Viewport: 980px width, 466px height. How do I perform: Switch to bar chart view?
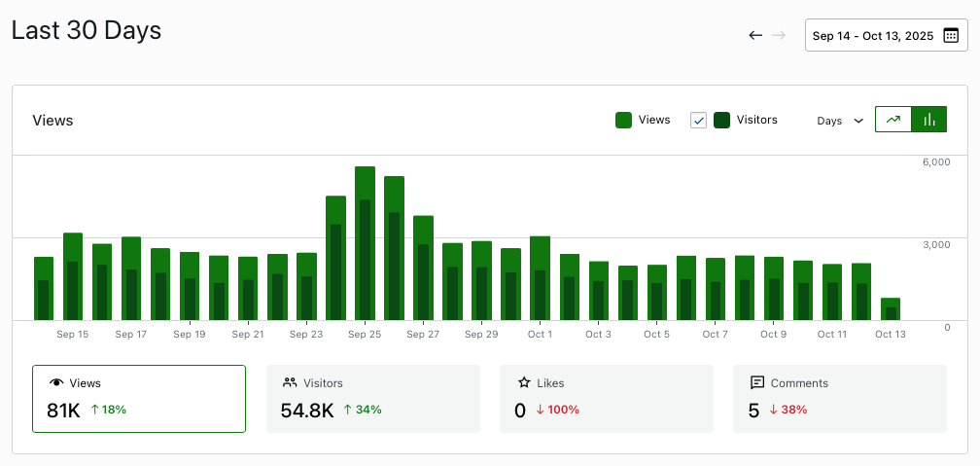click(929, 120)
